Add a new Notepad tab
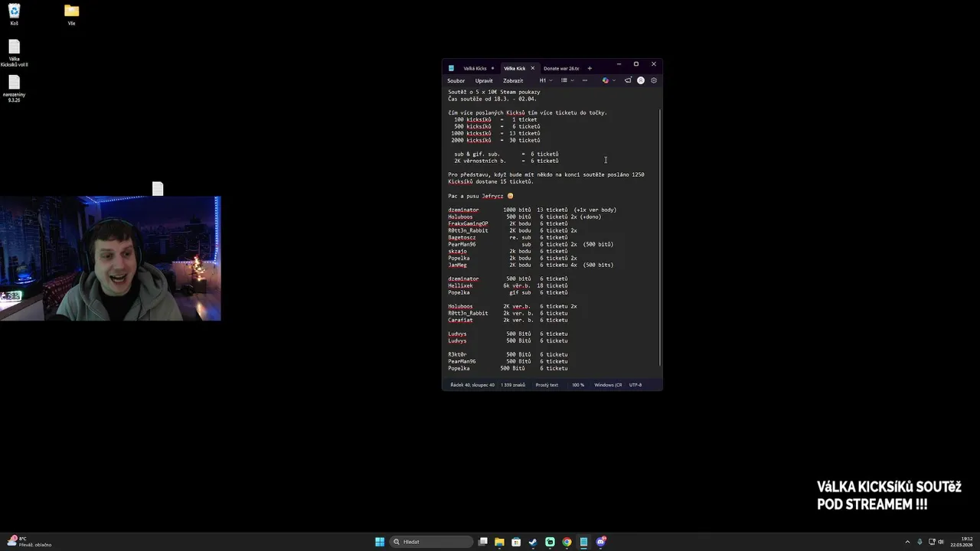 [x=590, y=68]
